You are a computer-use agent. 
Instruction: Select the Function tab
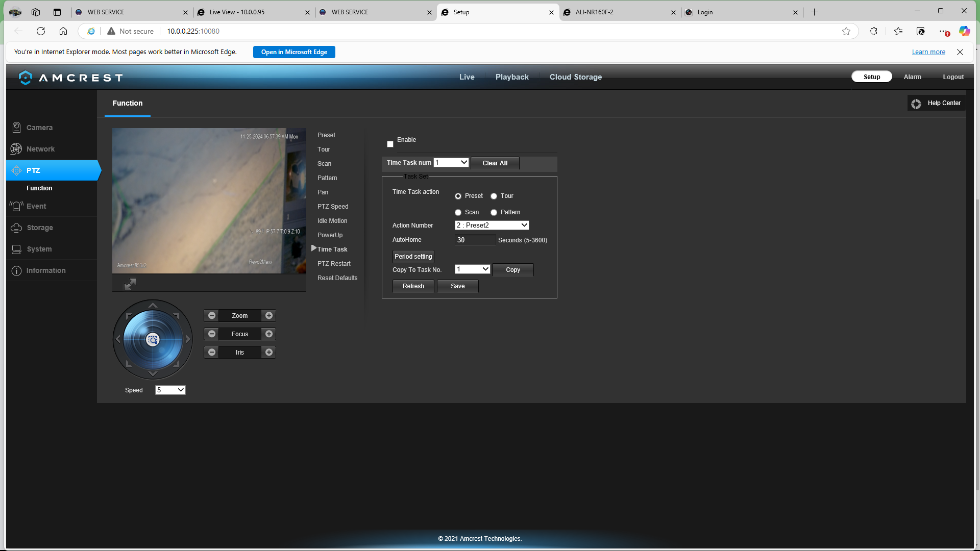click(128, 104)
